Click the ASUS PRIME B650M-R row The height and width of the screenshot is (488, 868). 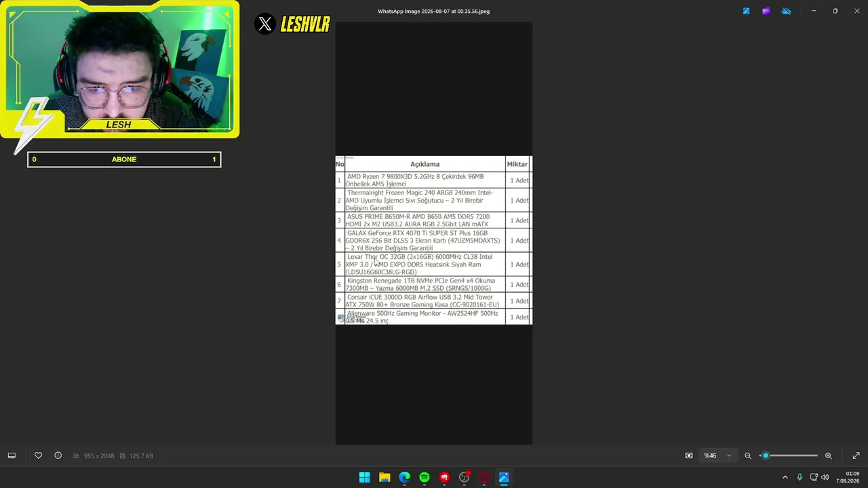click(x=433, y=220)
